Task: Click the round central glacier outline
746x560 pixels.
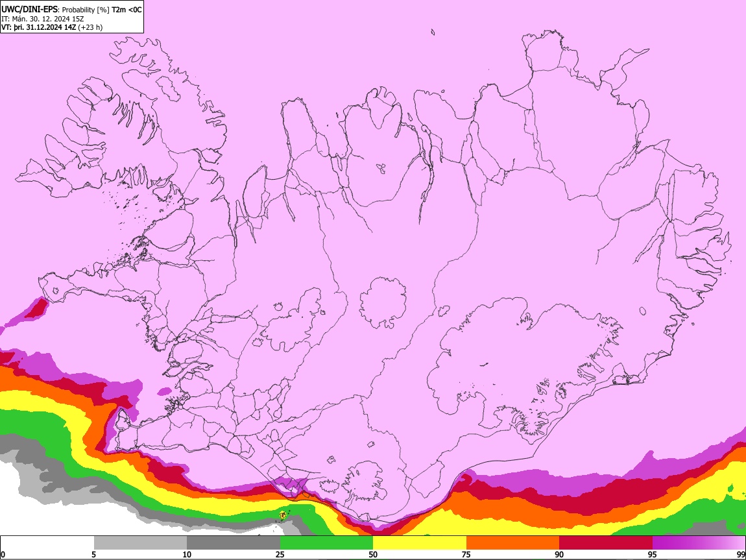Action: coord(383,302)
